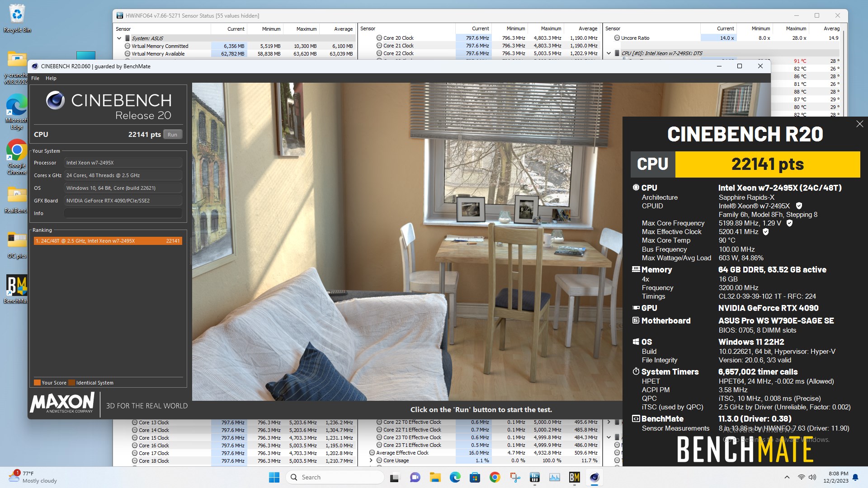Image resolution: width=868 pixels, height=488 pixels.
Task: Click the Cinebench logo sphere icon
Action: point(55,100)
